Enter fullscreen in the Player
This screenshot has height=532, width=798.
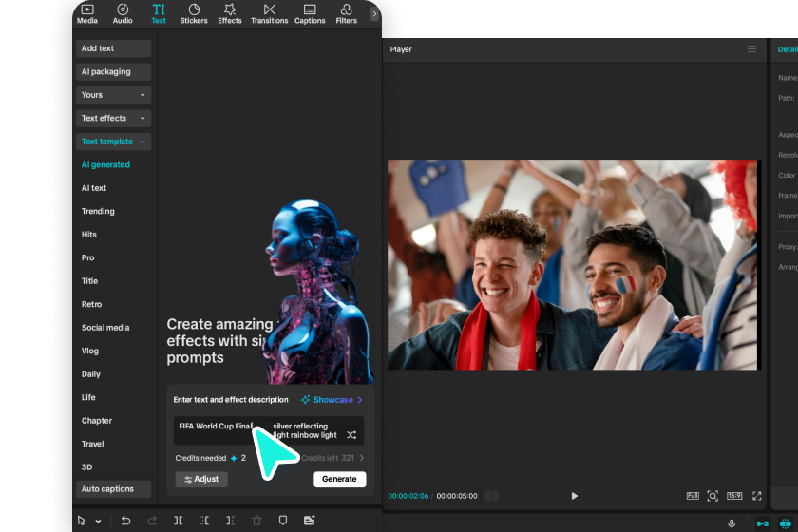pyautogui.click(x=757, y=496)
